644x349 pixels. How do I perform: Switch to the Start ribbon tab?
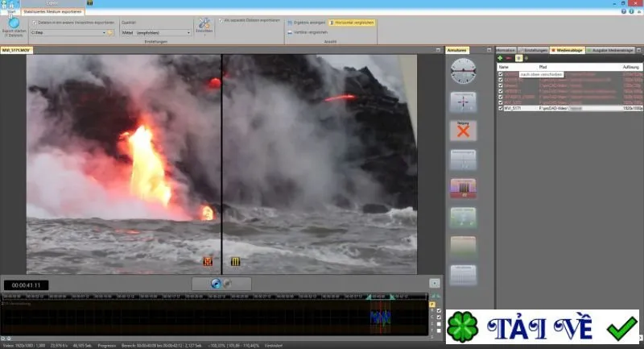11,12
